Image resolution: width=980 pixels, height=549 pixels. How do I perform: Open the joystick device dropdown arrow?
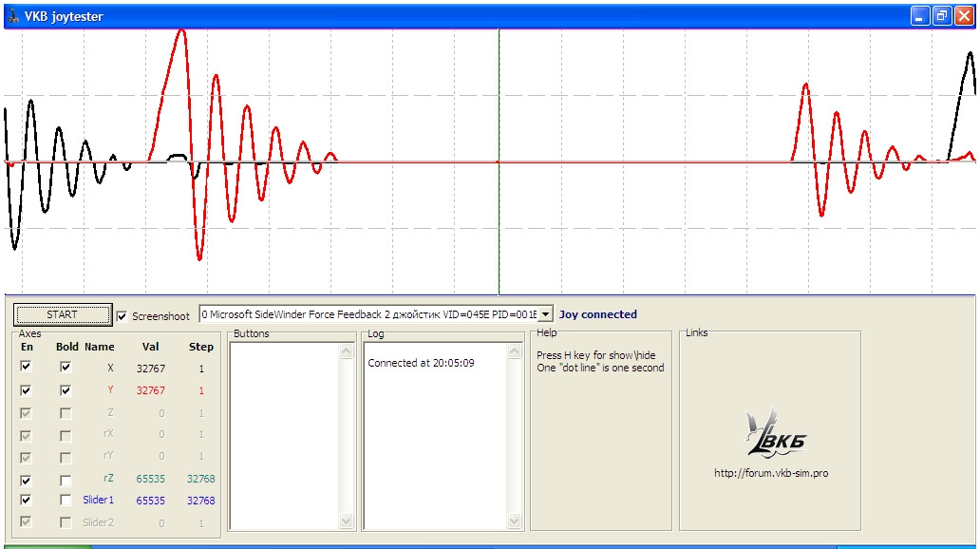pos(546,314)
